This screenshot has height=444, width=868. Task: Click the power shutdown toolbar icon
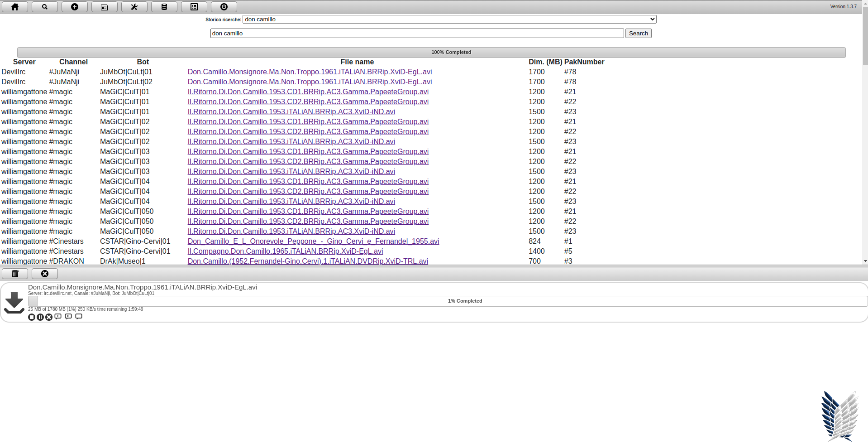(x=224, y=7)
